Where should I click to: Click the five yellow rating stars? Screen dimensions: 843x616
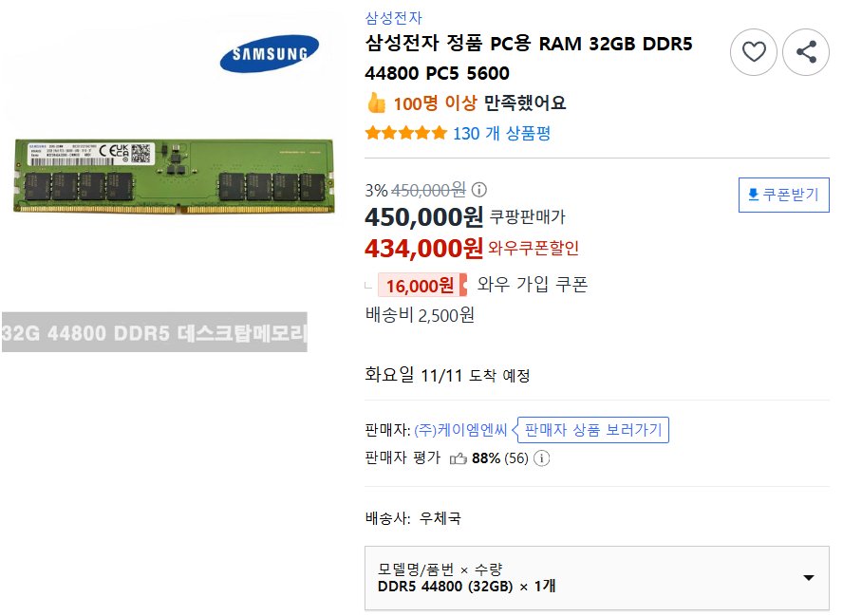(406, 134)
